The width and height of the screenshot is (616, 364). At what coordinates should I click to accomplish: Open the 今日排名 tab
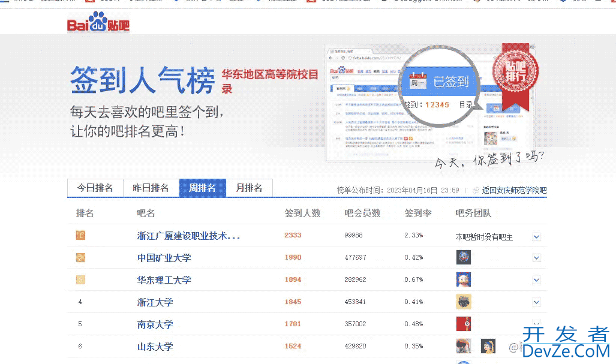[95, 188]
